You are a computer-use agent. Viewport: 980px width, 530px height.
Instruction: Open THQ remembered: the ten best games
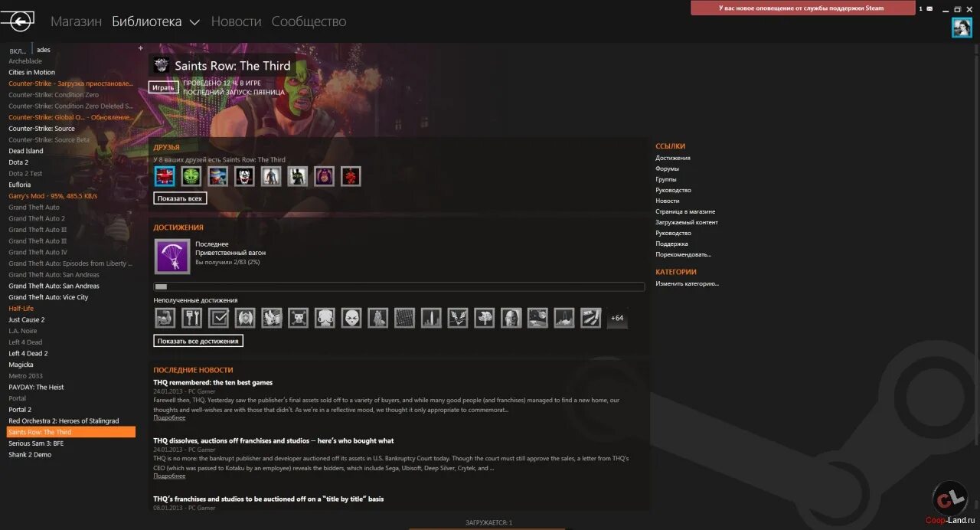[x=213, y=382]
